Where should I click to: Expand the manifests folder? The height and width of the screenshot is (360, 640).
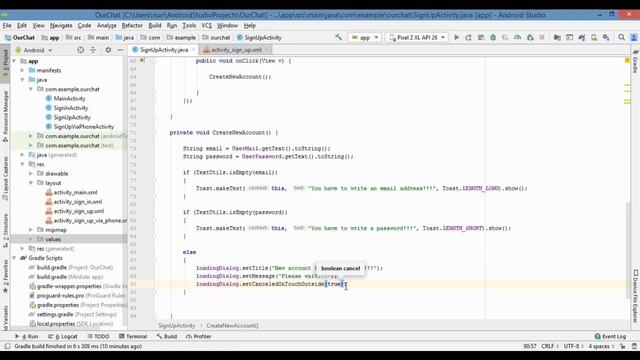[x=22, y=70]
